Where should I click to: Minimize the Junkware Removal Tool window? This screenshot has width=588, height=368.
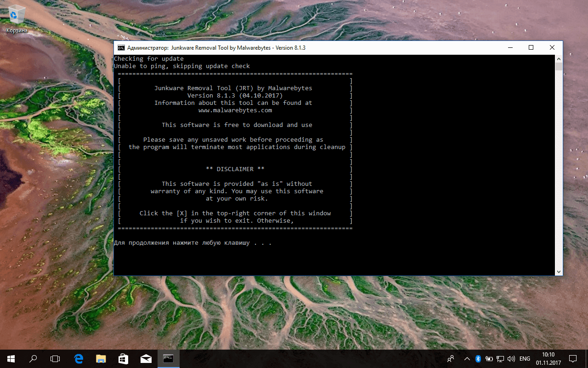coord(510,48)
